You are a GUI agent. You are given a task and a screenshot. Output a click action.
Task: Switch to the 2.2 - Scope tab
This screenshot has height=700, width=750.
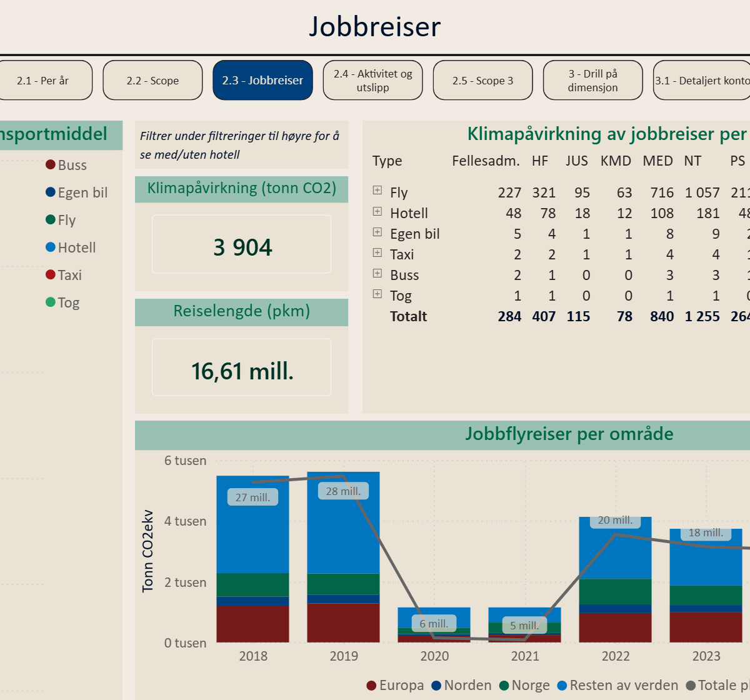[152, 81]
